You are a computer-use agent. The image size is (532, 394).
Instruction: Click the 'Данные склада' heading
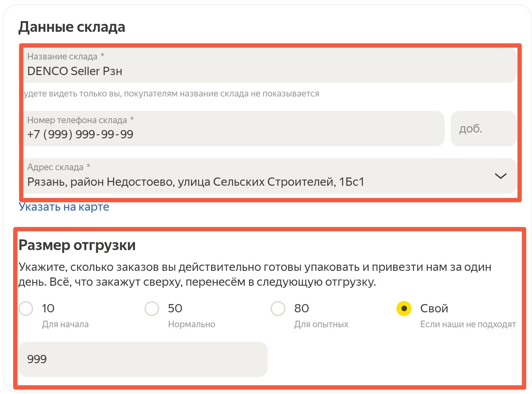coord(72,27)
